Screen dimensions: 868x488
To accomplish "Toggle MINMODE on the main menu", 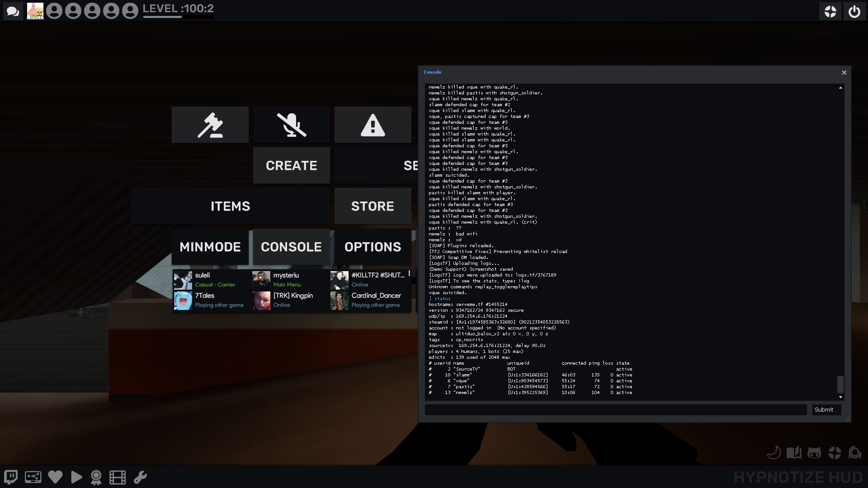I will (210, 247).
